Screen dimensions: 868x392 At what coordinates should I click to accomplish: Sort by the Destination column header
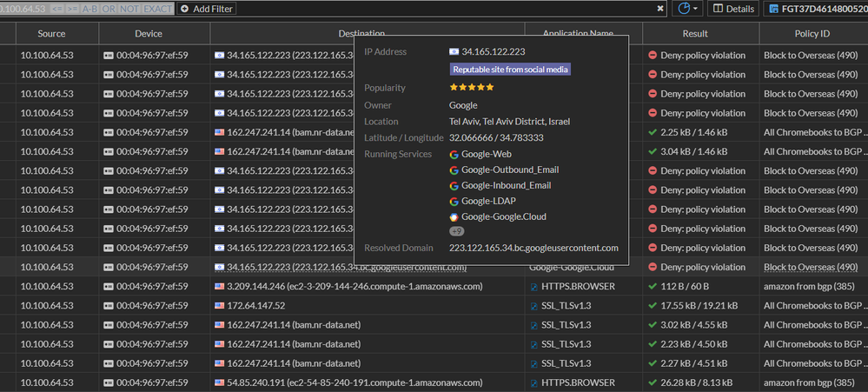tap(361, 34)
